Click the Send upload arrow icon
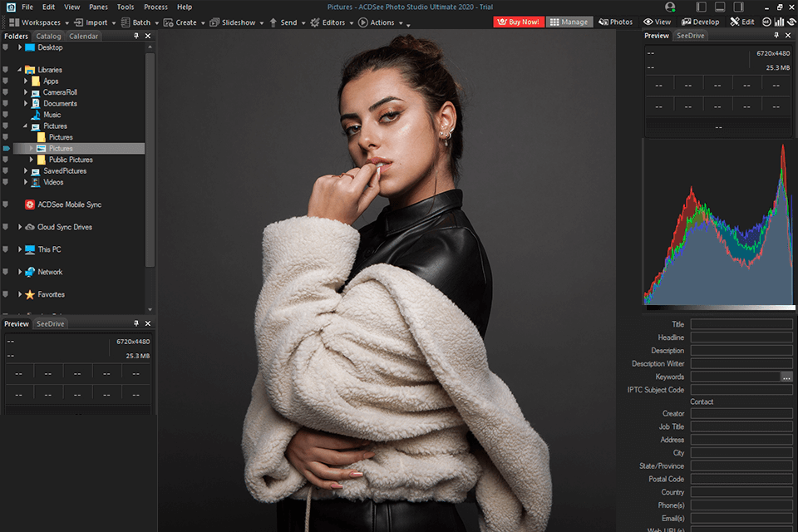The image size is (798, 532). (x=273, y=22)
